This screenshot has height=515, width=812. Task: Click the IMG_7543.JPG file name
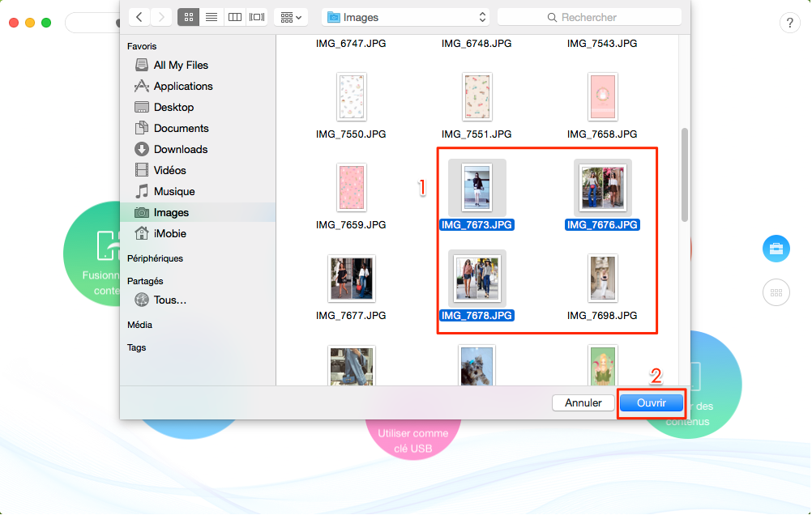602,44
